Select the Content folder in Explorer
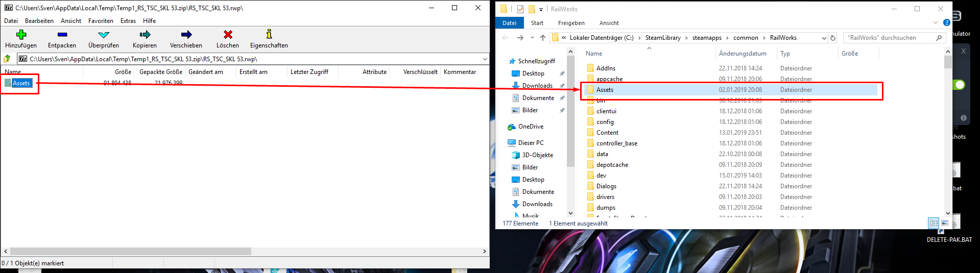Screen dimensions: 980x273 pyautogui.click(x=607, y=133)
